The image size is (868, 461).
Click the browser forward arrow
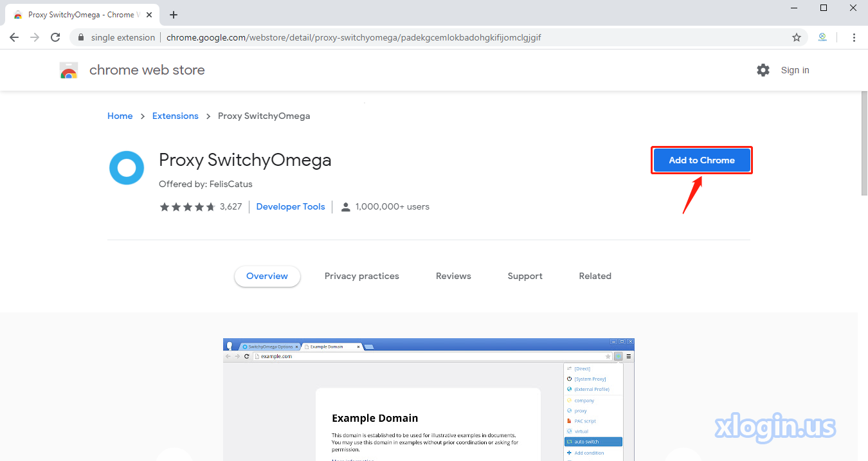[35, 37]
